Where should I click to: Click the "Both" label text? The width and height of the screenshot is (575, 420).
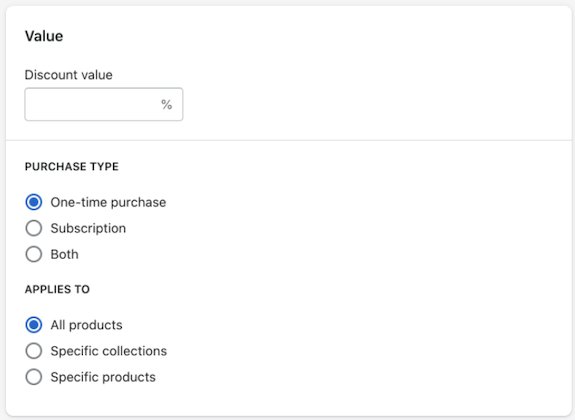(x=65, y=254)
